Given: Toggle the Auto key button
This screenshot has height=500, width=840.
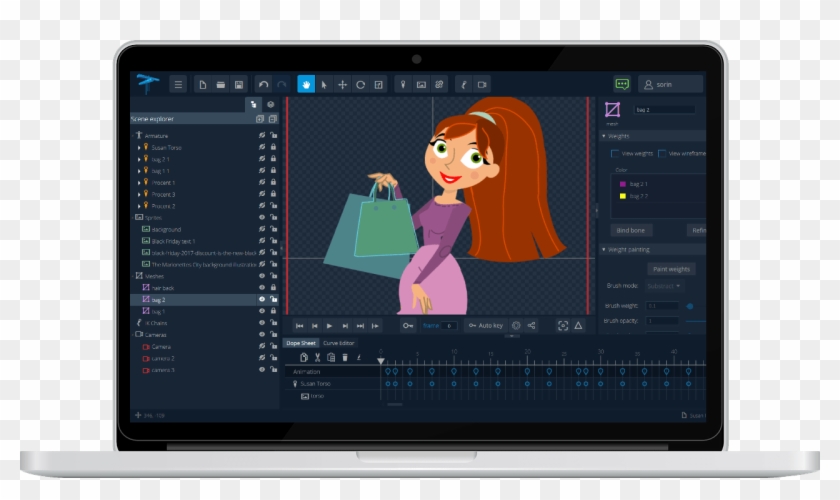Looking at the screenshot, I should point(485,325).
